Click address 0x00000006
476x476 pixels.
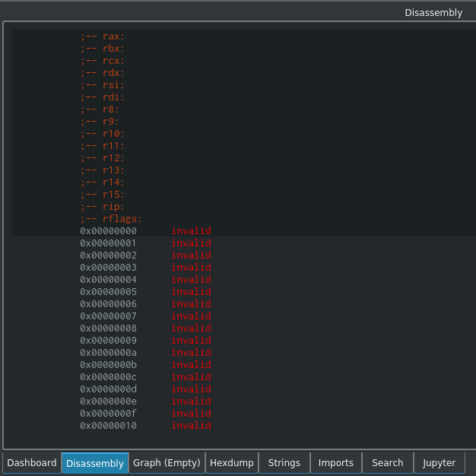tap(109, 304)
